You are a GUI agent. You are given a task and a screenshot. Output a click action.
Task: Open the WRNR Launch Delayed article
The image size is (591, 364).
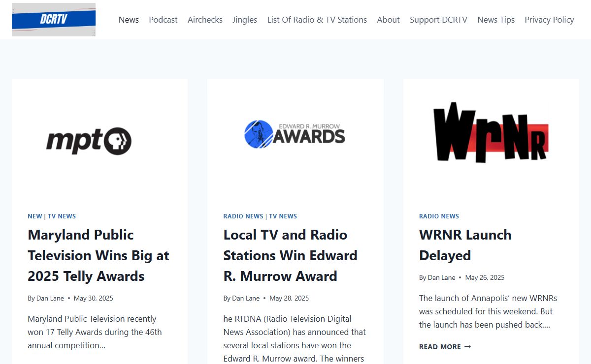pos(465,245)
